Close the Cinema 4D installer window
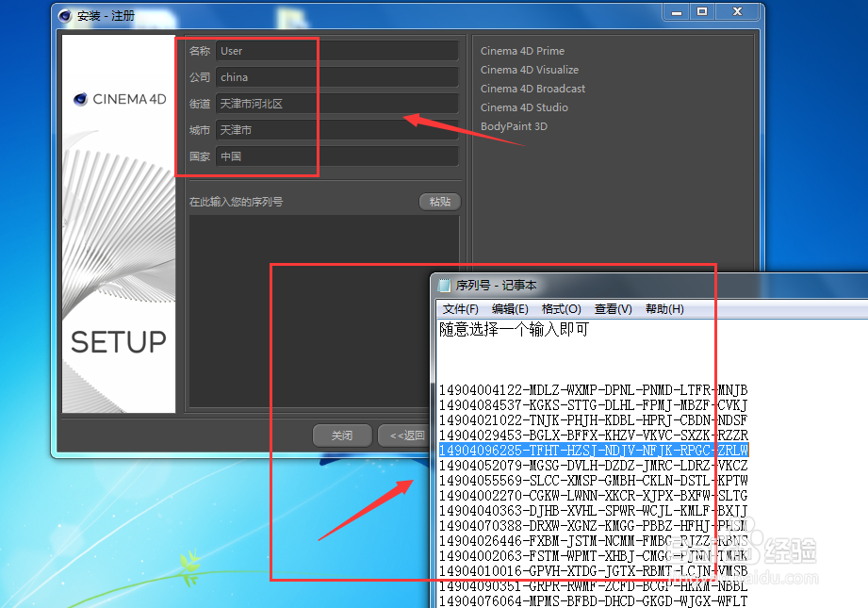The image size is (868, 608). pyautogui.click(x=737, y=11)
